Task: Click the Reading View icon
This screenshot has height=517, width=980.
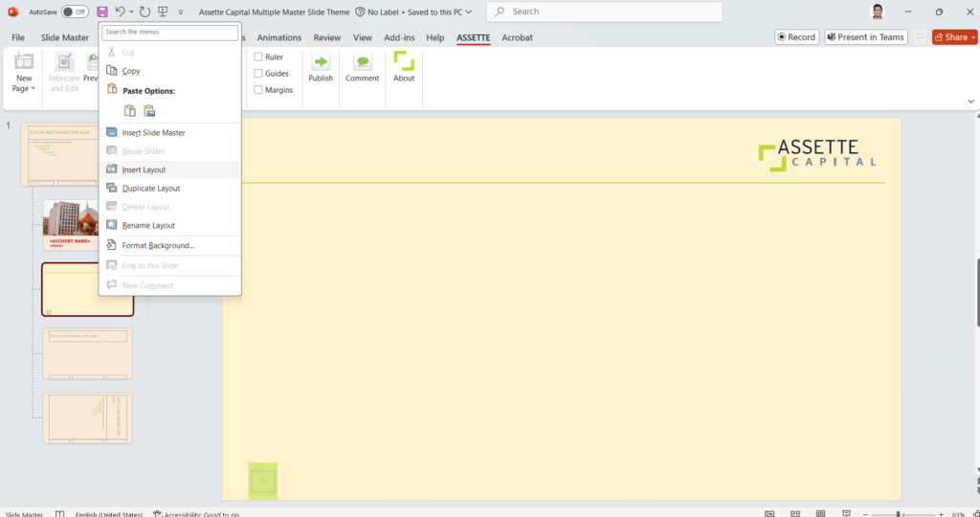Action: click(820, 514)
